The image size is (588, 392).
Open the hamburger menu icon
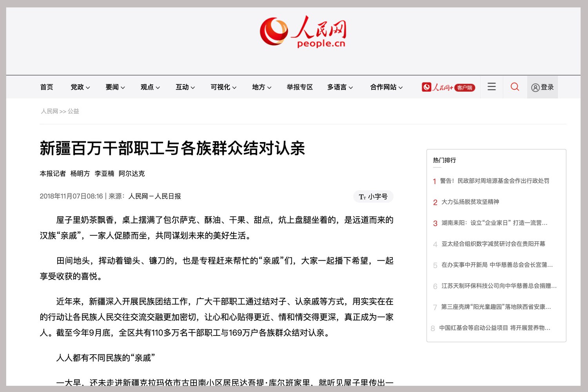click(492, 87)
